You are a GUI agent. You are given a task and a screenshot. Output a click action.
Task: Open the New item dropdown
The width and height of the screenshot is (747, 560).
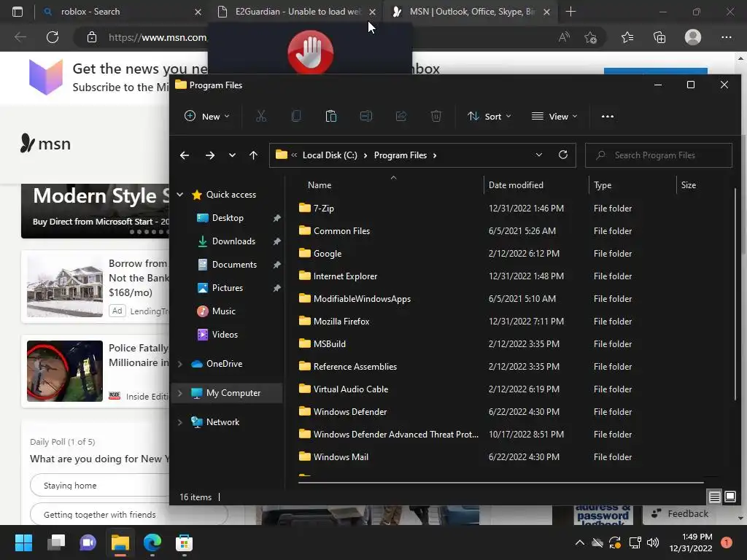click(207, 116)
